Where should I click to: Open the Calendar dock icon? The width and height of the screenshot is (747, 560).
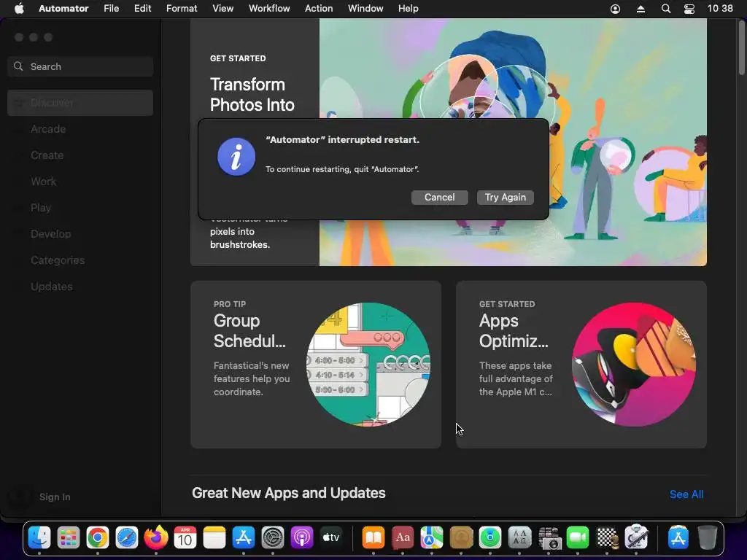pos(185,537)
